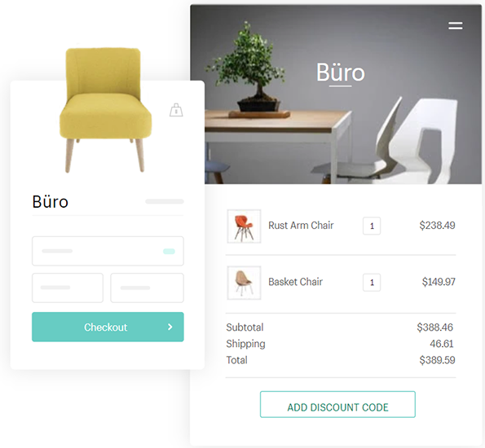Click the shopping bag lock icon
Screen dimensions: 485x448
pyautogui.click(x=176, y=110)
